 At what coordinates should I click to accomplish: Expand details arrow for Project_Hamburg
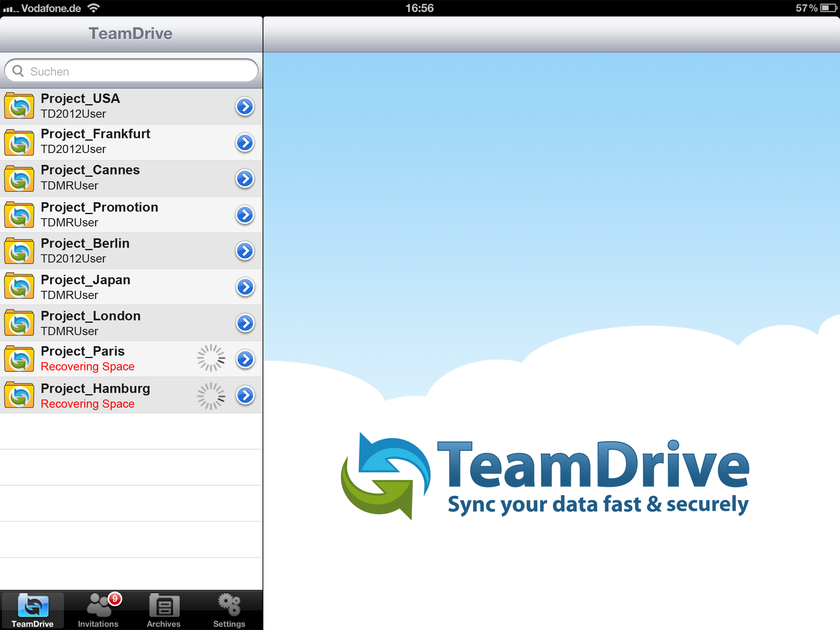click(245, 395)
